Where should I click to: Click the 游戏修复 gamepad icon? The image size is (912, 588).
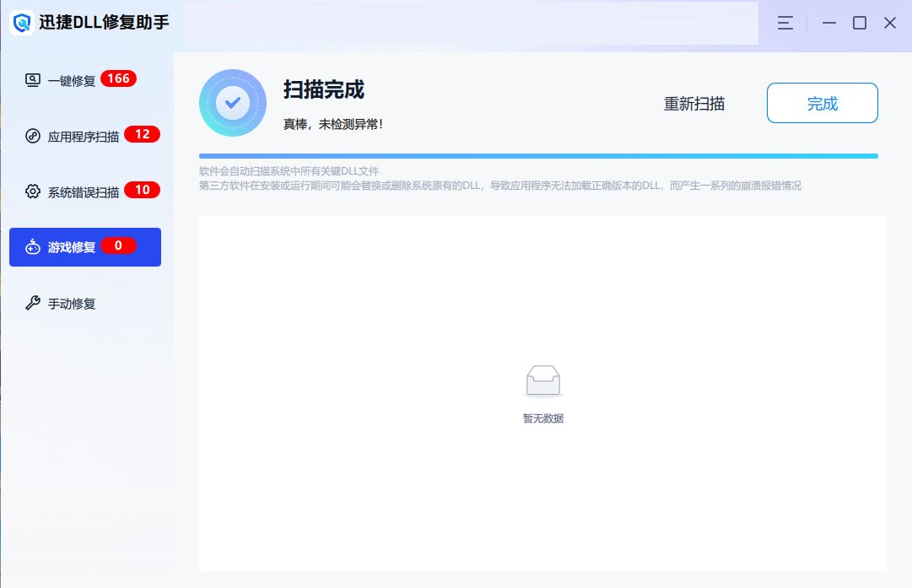(33, 247)
